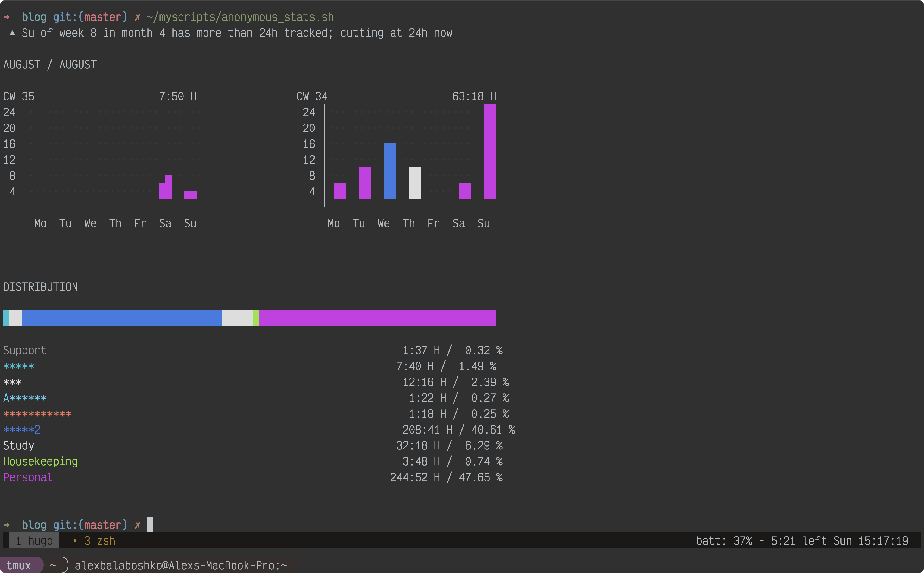Click the tall Sunday bar in CW 34

click(x=490, y=152)
